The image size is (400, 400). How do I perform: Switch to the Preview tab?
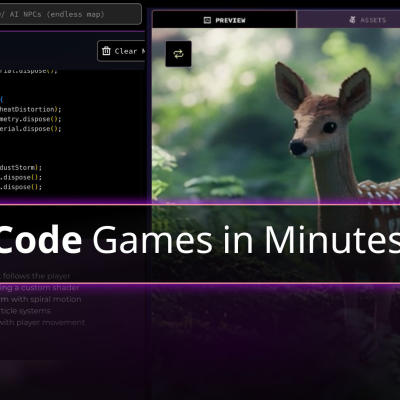point(224,20)
